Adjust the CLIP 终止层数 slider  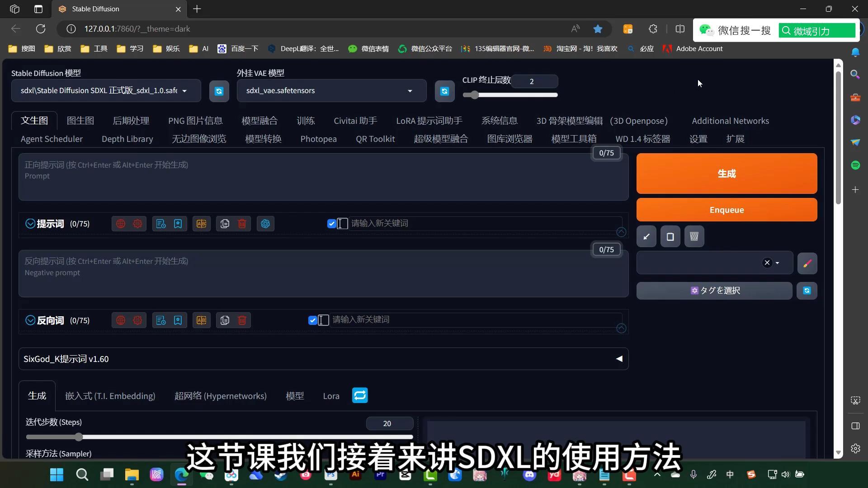pos(510,95)
